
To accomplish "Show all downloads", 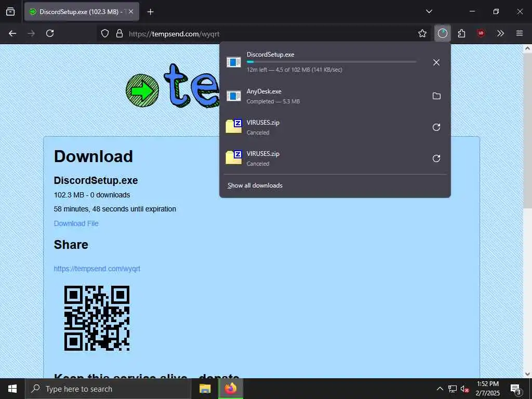I will pyautogui.click(x=255, y=185).
